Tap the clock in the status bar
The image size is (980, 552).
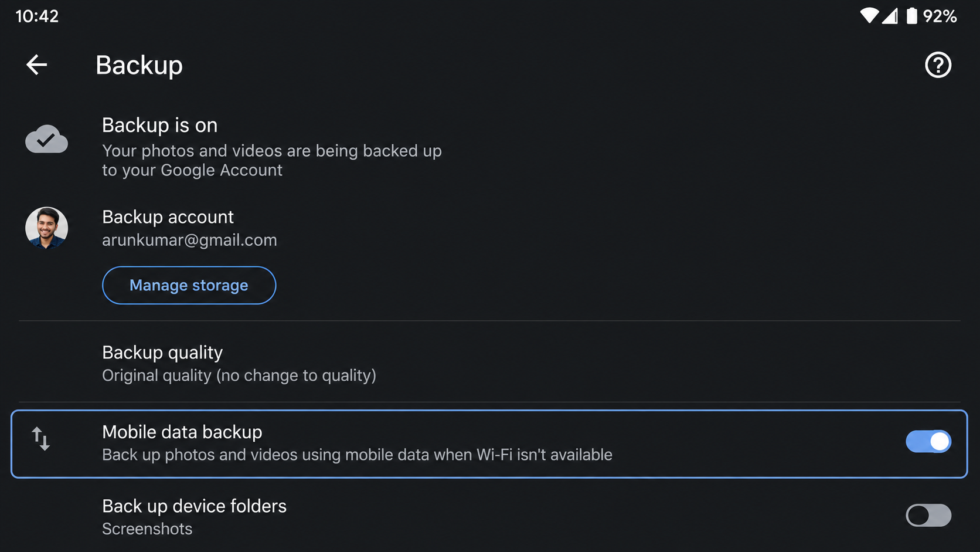pos(37,16)
